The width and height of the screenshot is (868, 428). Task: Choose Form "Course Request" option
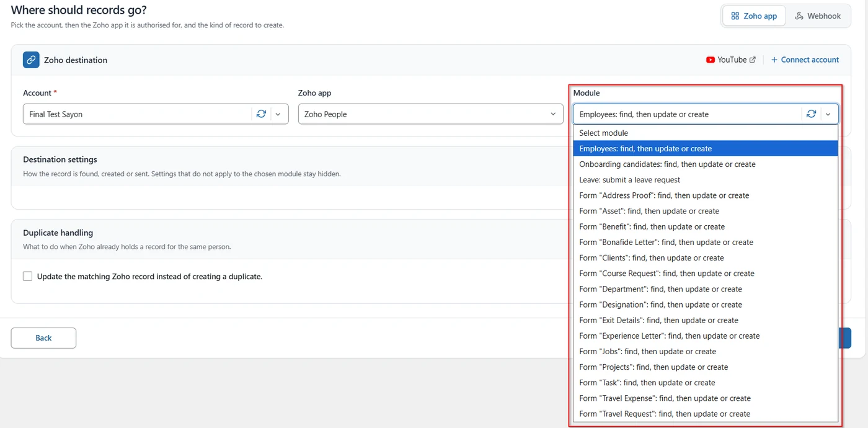click(x=706, y=274)
